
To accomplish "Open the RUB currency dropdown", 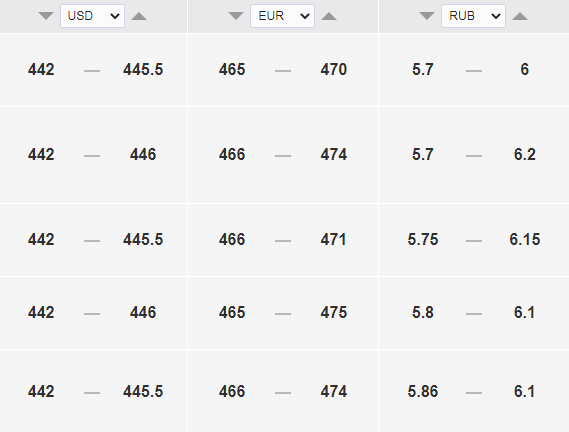I will (x=473, y=16).
